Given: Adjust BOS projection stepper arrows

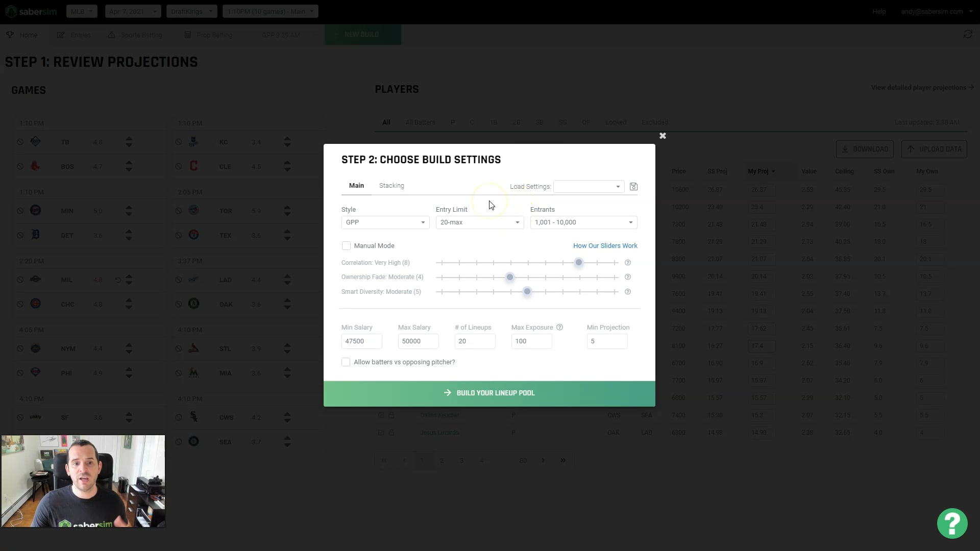Looking at the screenshot, I should click(129, 166).
